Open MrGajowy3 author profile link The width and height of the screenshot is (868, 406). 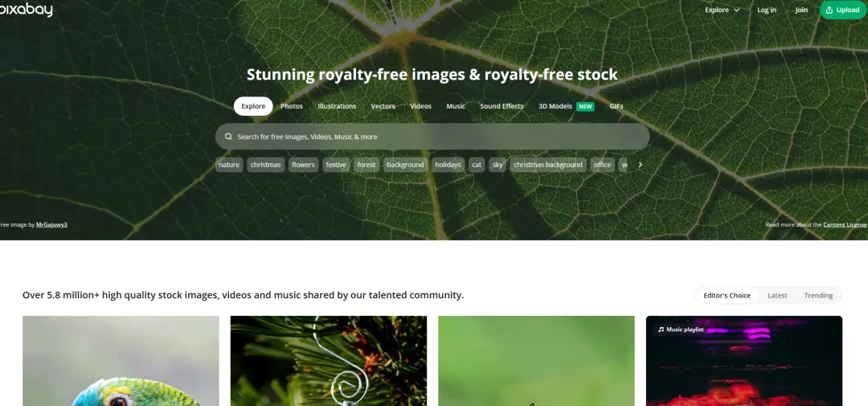point(51,225)
